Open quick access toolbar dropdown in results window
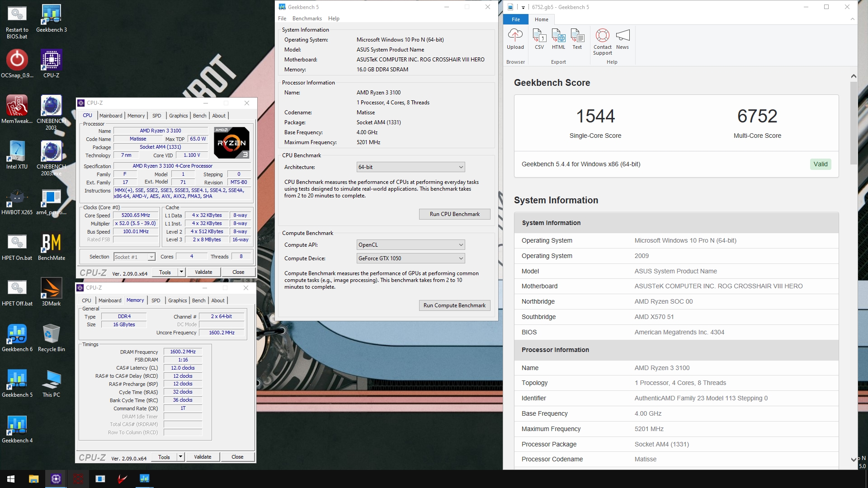Image resolution: width=868 pixels, height=488 pixels. [x=523, y=7]
